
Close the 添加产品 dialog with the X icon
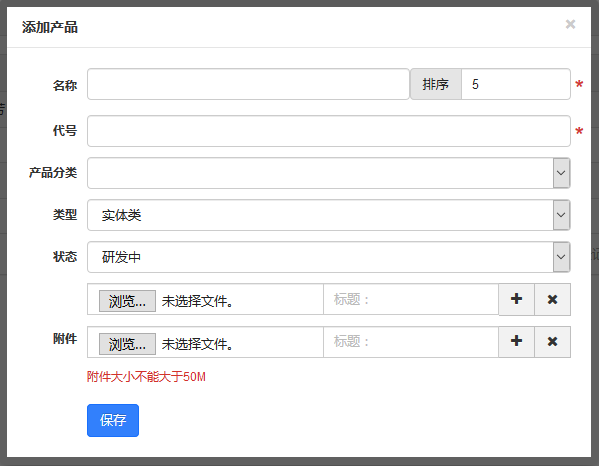pyautogui.click(x=570, y=24)
